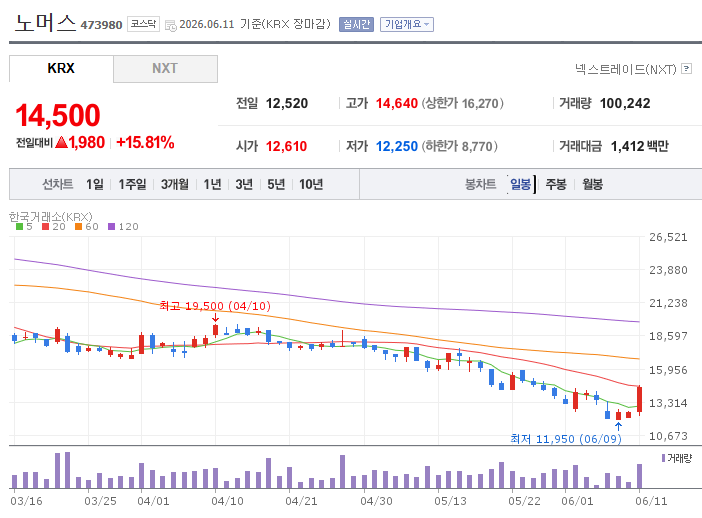This screenshot has width=702, height=518.
Task: Switch to the NXT tab
Action: point(165,68)
